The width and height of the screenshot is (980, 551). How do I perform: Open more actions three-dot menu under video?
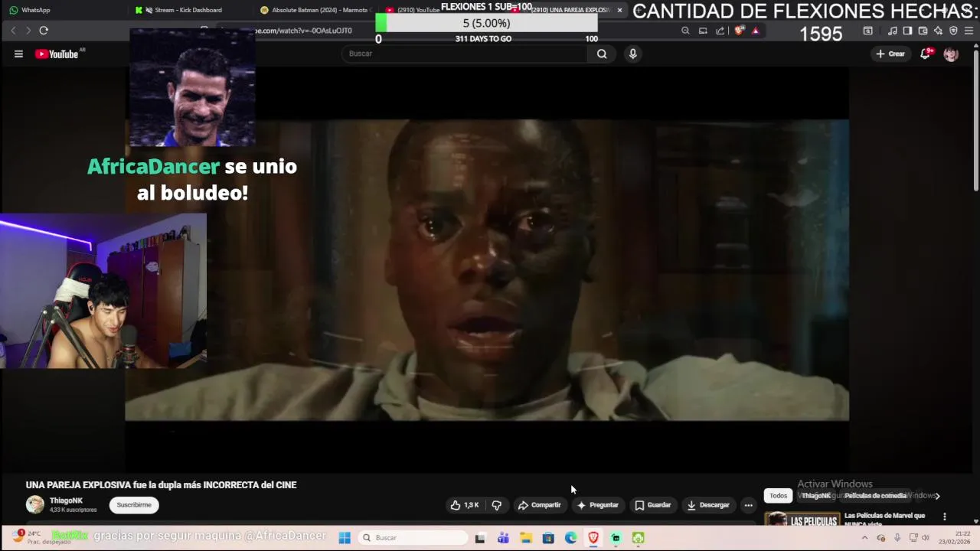click(749, 505)
